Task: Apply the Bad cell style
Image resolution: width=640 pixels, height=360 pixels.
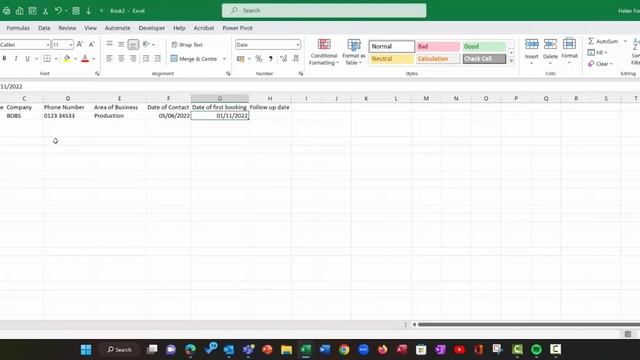Action: (x=438, y=46)
